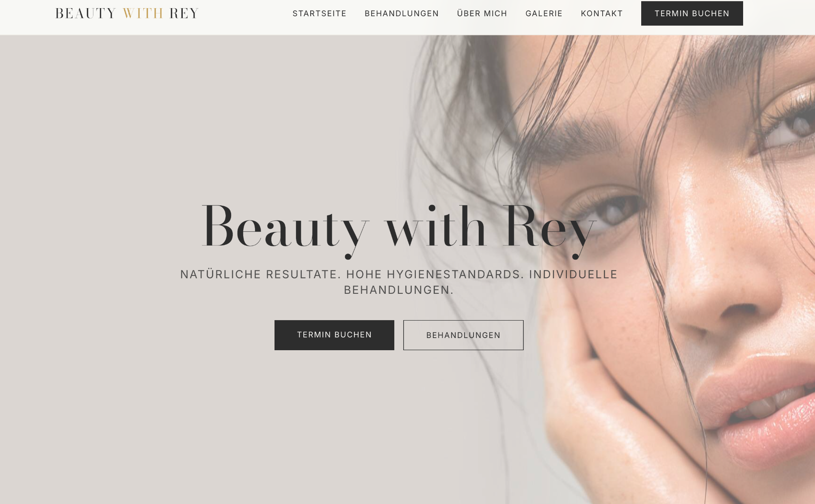Click the gold WITH word in logo
The height and width of the screenshot is (504, 815).
pyautogui.click(x=143, y=13)
